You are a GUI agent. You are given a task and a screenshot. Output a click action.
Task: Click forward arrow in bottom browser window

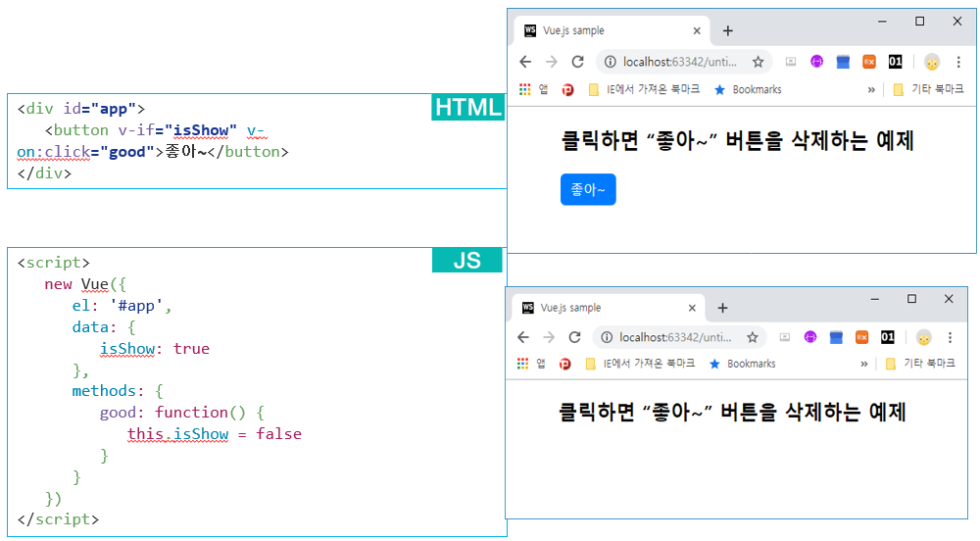549,337
